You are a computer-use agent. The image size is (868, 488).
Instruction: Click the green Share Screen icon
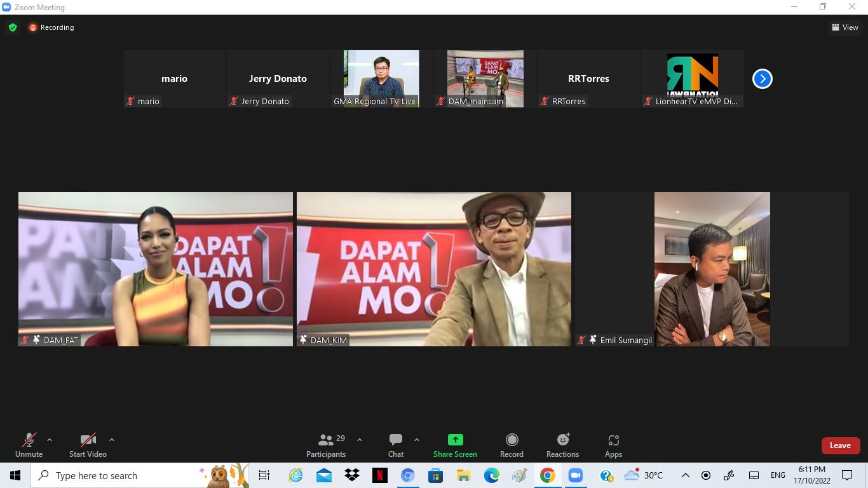tap(456, 440)
